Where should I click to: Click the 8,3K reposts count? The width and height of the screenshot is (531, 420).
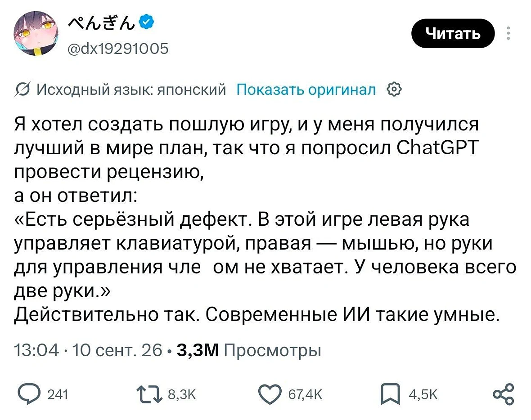coord(182,395)
